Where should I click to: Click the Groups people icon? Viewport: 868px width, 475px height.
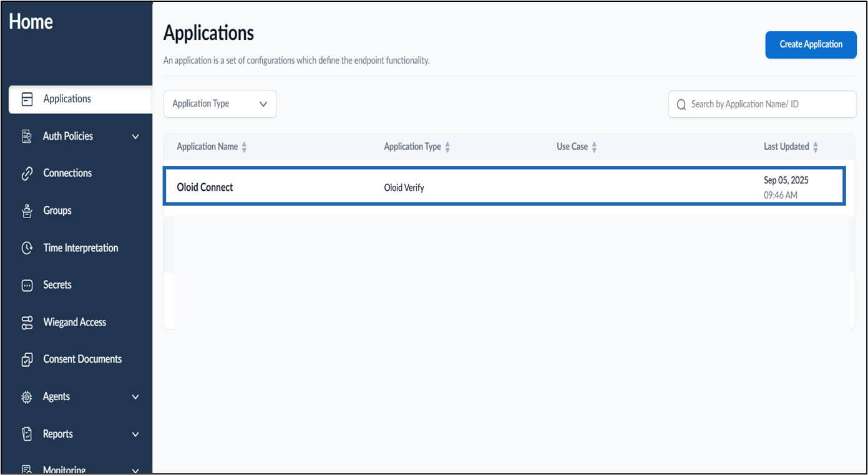tap(27, 211)
